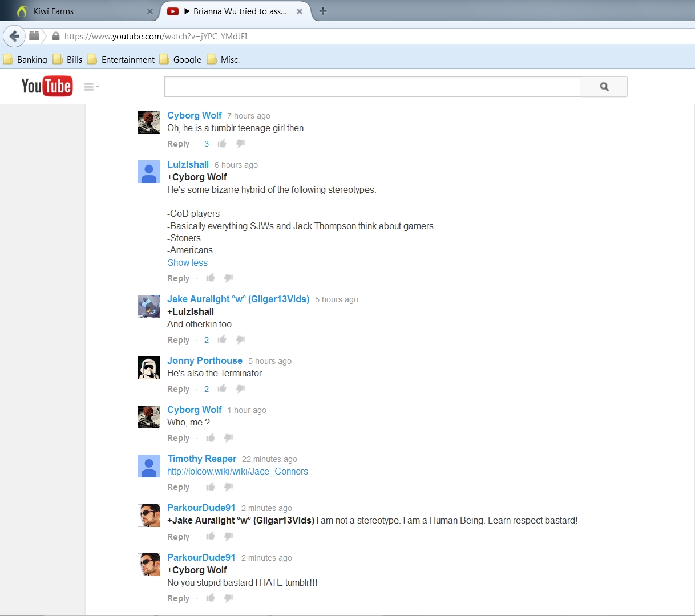Reply to the 'And otherkin too' comment
This screenshot has width=695, height=616.
tap(178, 340)
